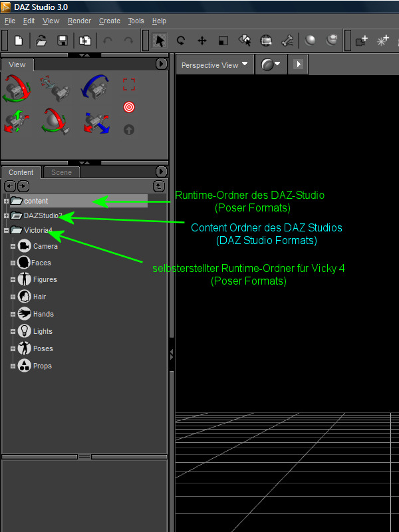The width and height of the screenshot is (399, 532).
Task: Select the Spot Render tool icon
Action: point(266,41)
